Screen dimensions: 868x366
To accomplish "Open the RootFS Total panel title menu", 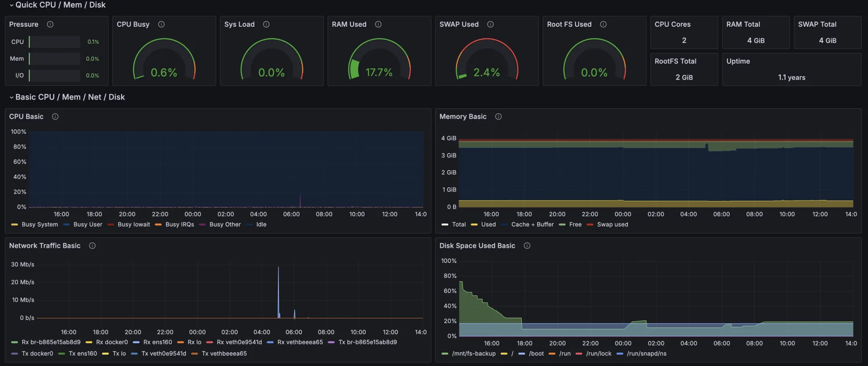I will pyautogui.click(x=675, y=62).
